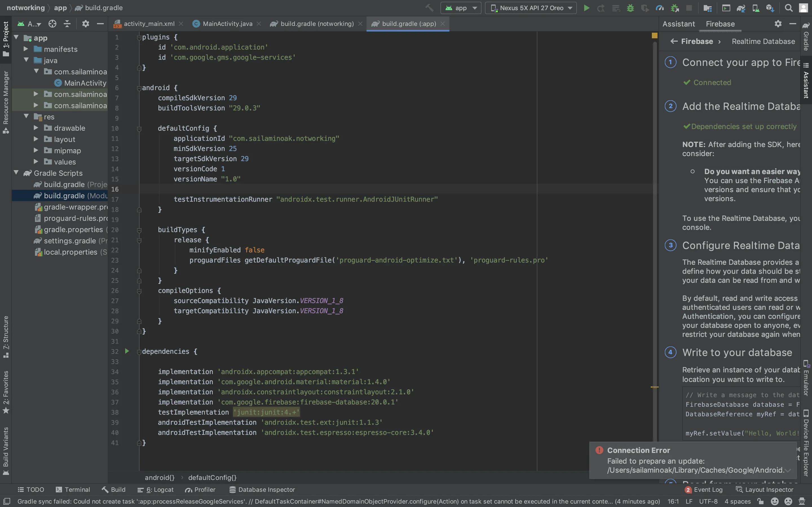Click the search everywhere magnifier icon
The image size is (812, 507).
click(789, 8)
